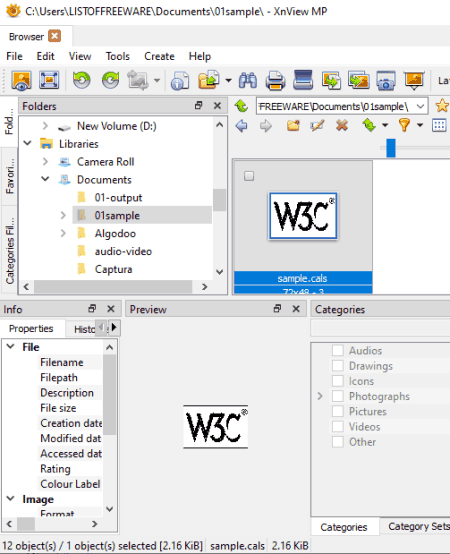Screen dimensions: 450x554
Task: Open Search with binoculars icon
Action: (248, 80)
